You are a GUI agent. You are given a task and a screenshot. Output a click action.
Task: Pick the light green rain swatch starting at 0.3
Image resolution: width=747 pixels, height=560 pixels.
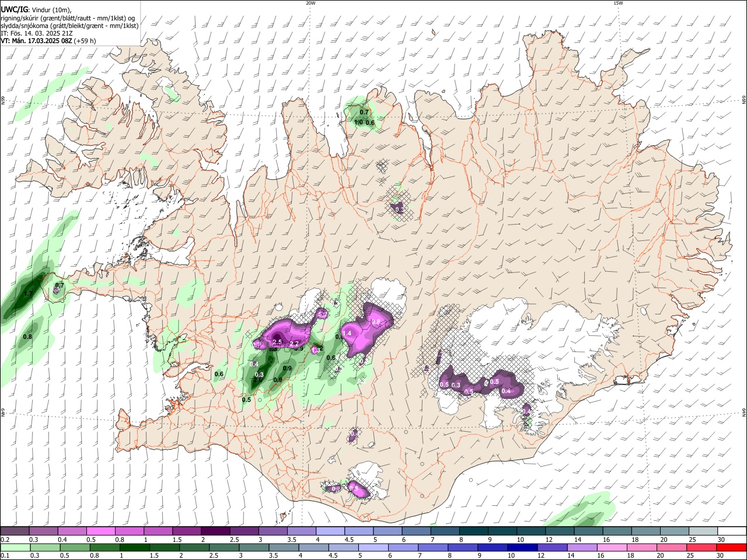coord(45,547)
